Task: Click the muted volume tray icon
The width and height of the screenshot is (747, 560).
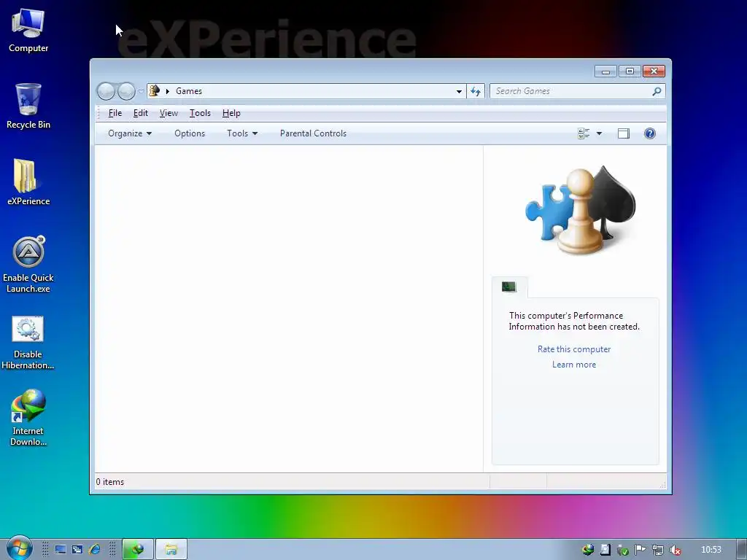Action: [675, 550]
